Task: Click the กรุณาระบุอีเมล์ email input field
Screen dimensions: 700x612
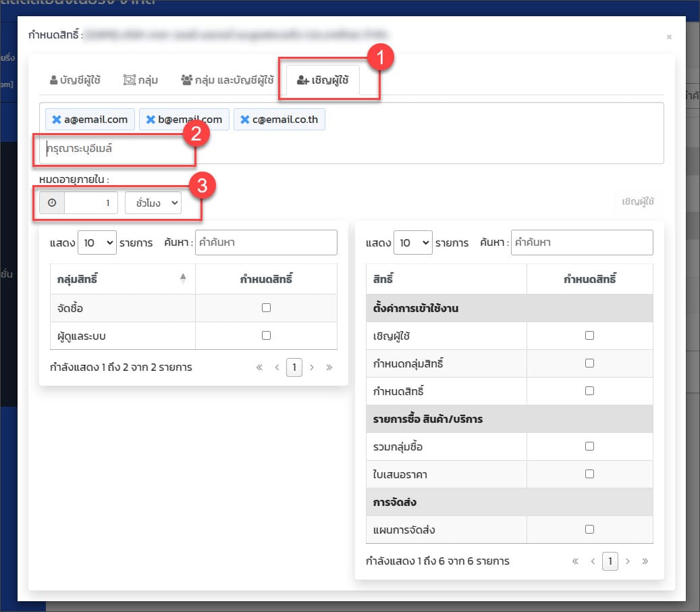Action: click(115, 149)
